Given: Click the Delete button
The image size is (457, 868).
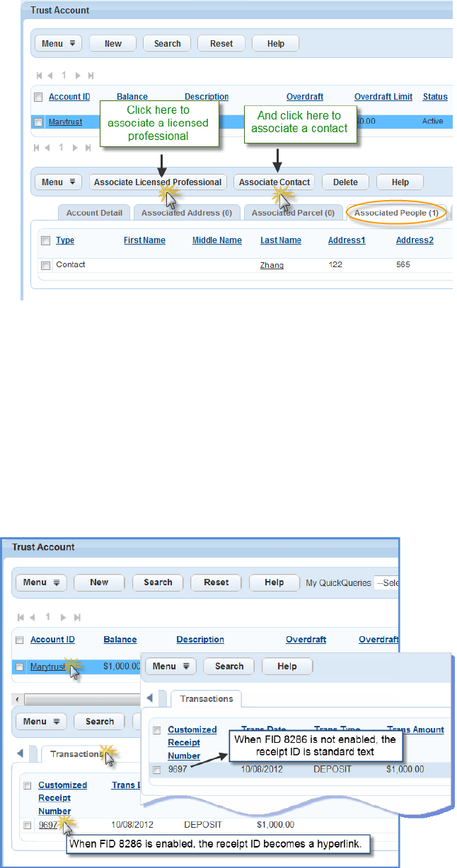Looking at the screenshot, I should click(x=345, y=182).
